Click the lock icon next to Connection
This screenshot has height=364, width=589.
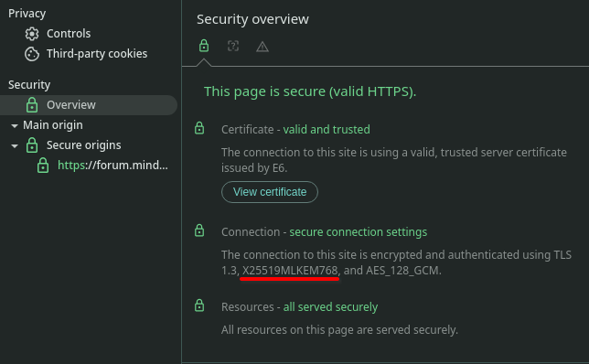[x=199, y=230]
